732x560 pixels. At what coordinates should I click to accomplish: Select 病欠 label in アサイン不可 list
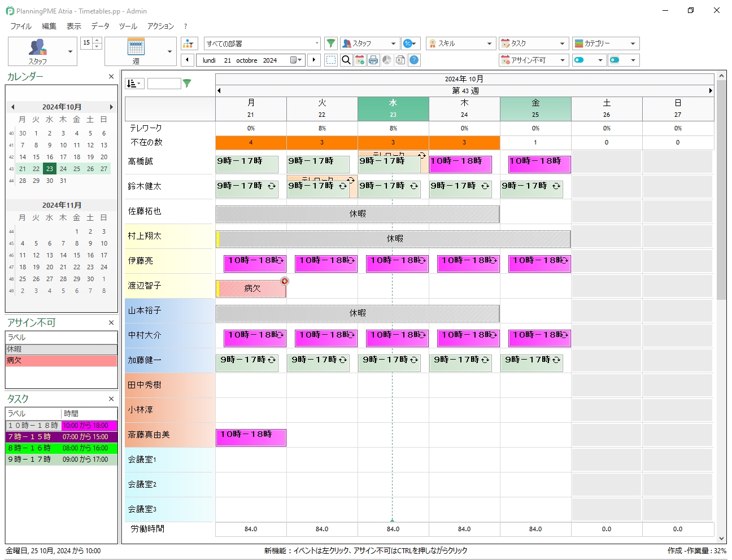coord(62,360)
